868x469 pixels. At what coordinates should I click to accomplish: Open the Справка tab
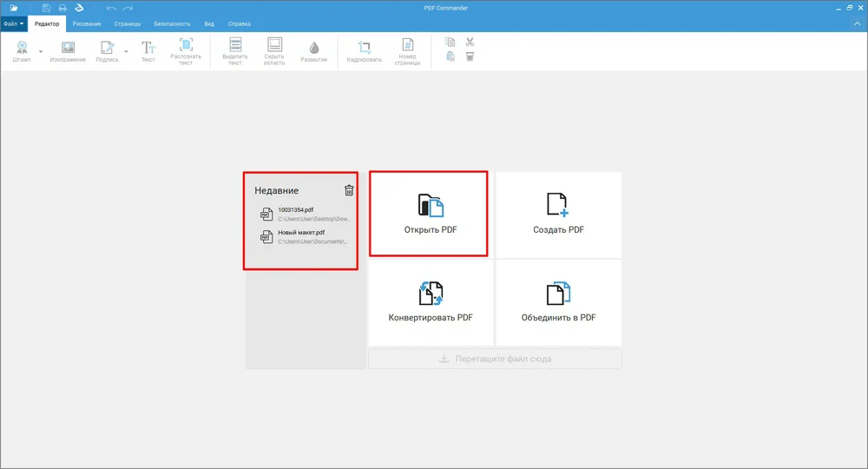coord(240,23)
